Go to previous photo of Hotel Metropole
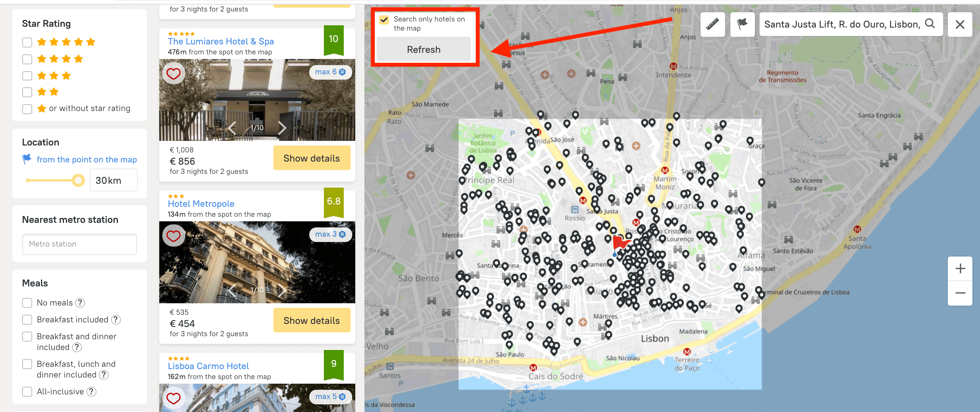The image size is (980, 412). [232, 290]
